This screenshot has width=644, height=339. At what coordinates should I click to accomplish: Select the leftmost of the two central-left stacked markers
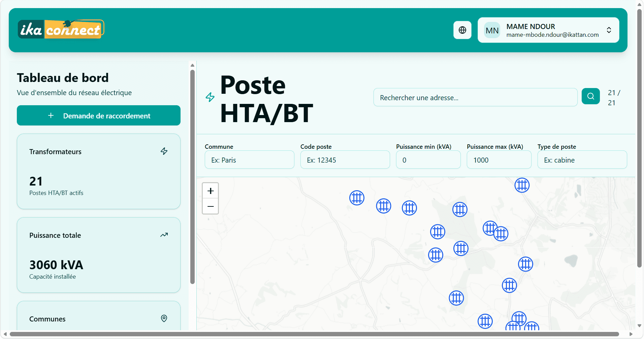436,255
